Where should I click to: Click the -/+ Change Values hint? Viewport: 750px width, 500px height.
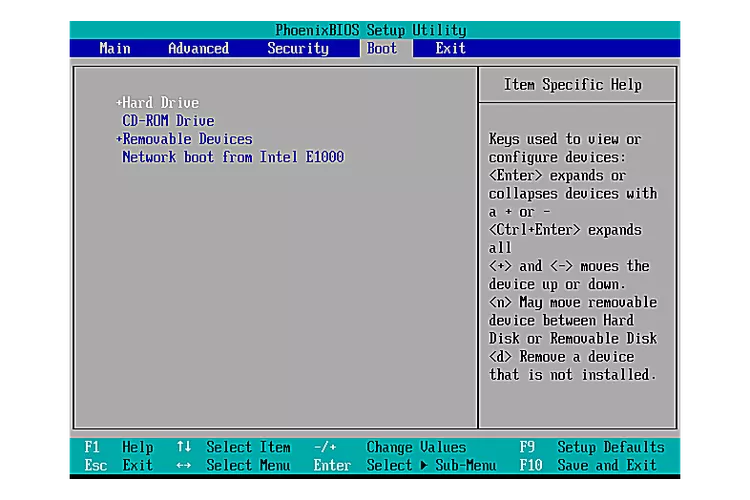[x=390, y=447]
